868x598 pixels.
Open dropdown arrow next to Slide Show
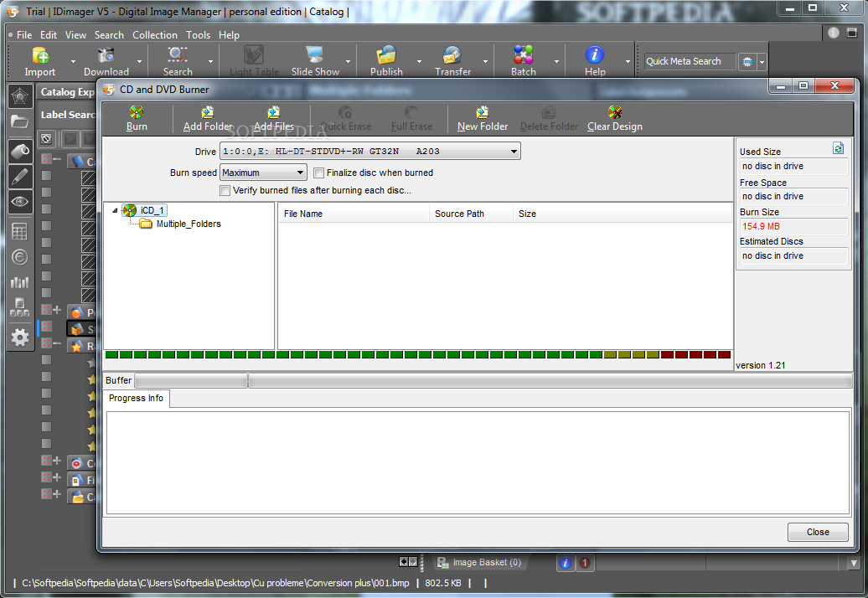[x=348, y=61]
